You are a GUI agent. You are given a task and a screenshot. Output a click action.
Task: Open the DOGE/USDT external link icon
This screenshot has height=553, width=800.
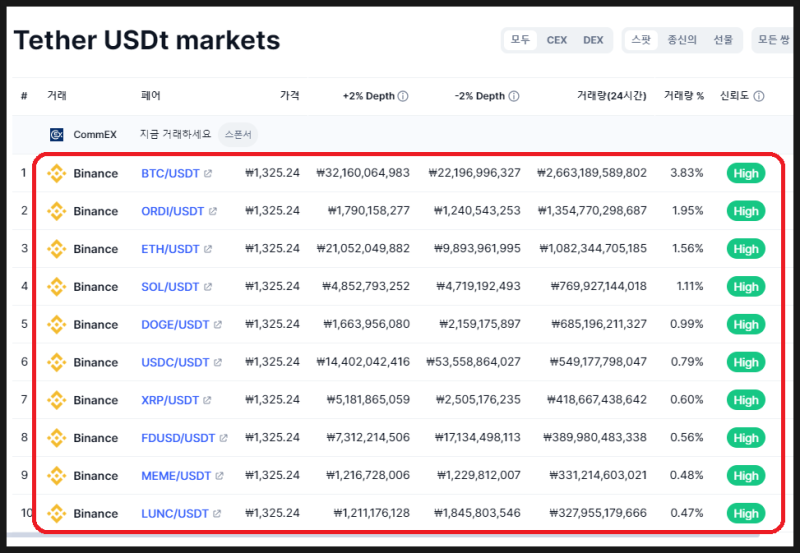(x=218, y=324)
